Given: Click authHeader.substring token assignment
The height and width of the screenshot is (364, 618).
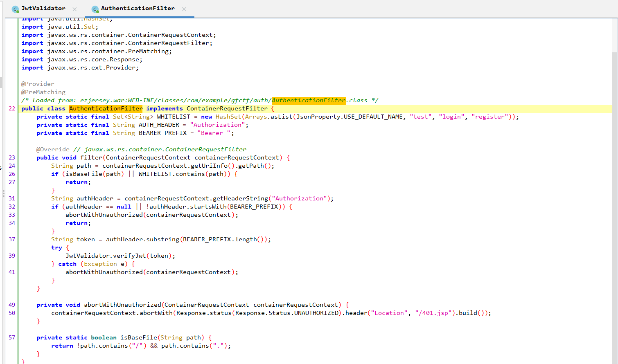Looking at the screenshot, I should (161, 239).
